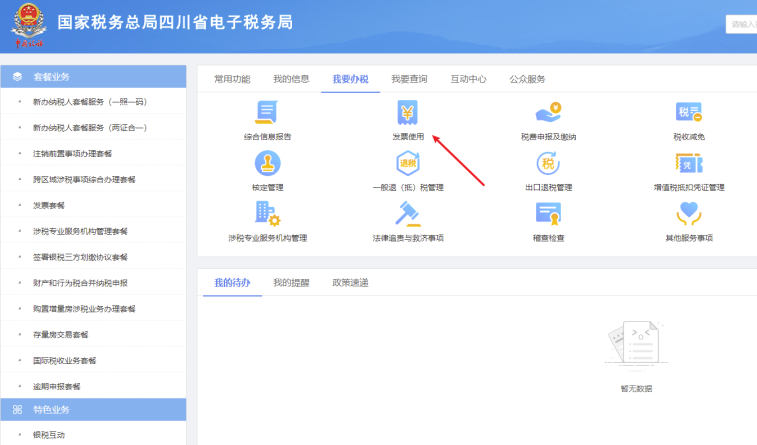Viewport: 757px width, 445px height.
Task: Collapse the 特色业务 section header
Action: (x=93, y=409)
